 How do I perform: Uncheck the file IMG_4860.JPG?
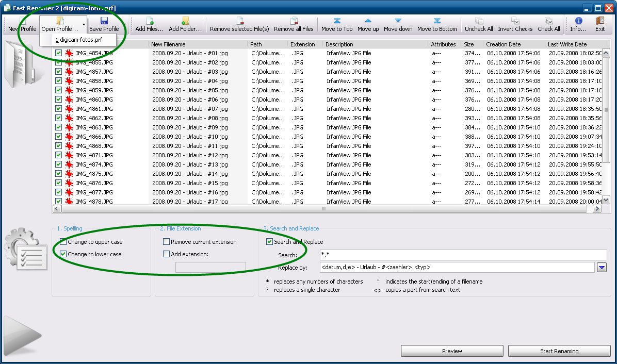click(x=59, y=100)
